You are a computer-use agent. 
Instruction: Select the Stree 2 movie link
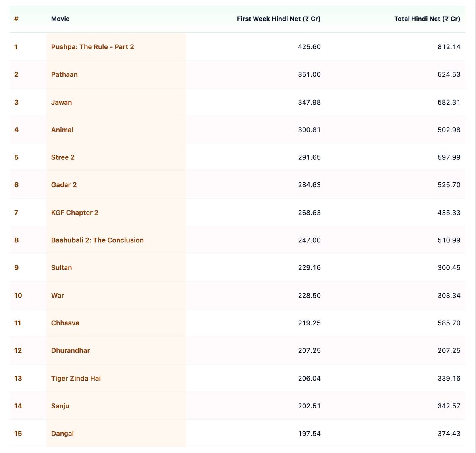[63, 157]
